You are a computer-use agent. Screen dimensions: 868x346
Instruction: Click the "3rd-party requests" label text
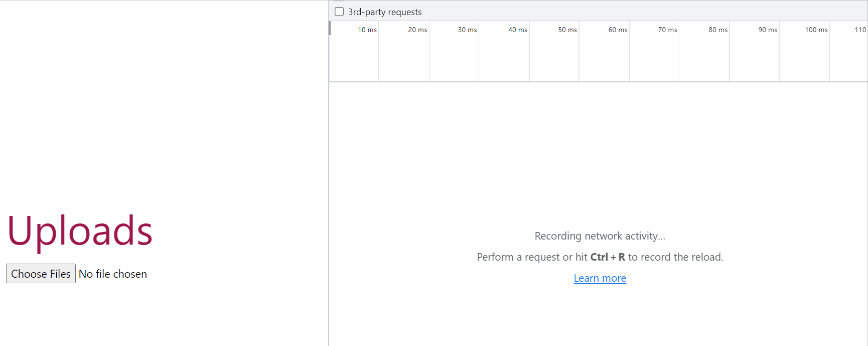(385, 12)
